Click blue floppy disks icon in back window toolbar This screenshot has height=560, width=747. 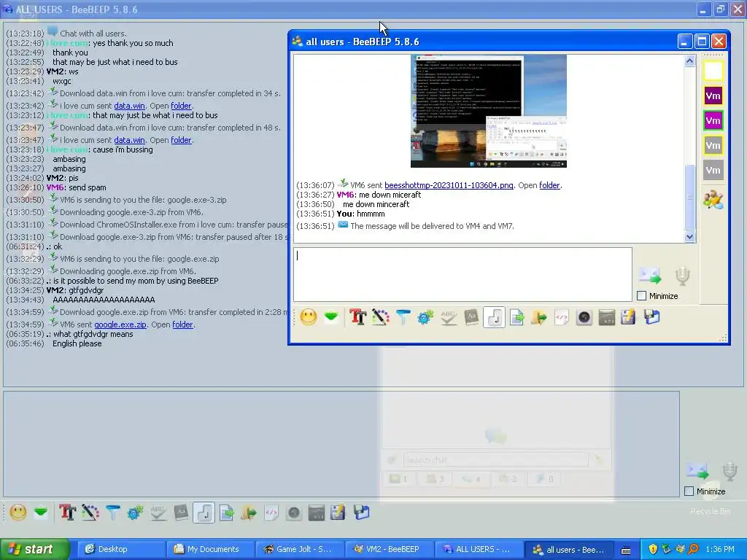362,513
